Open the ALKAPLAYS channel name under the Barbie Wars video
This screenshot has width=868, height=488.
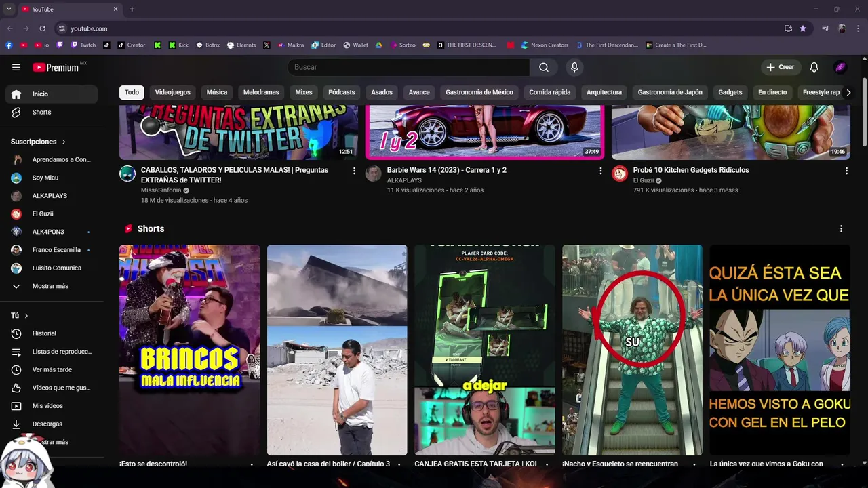pyautogui.click(x=403, y=180)
